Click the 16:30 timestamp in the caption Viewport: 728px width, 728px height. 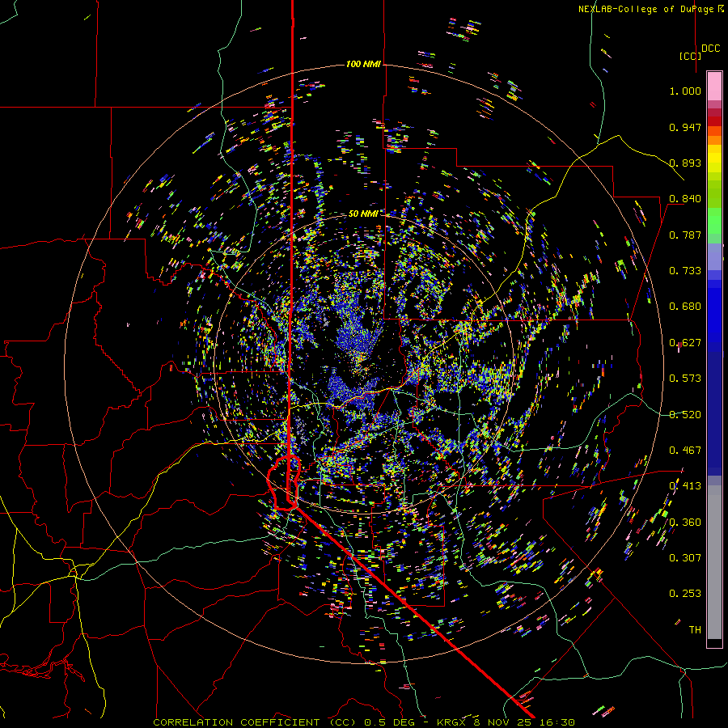point(559,722)
